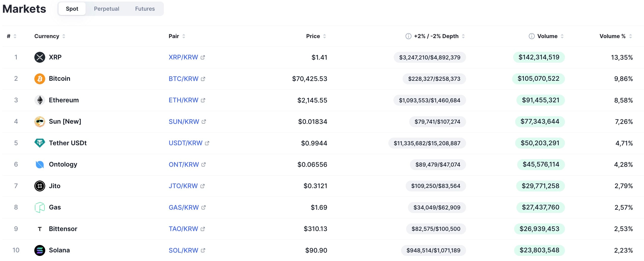Viewport: 644px width, 261px height.
Task: Sort by Currency column arrows
Action: point(64,36)
